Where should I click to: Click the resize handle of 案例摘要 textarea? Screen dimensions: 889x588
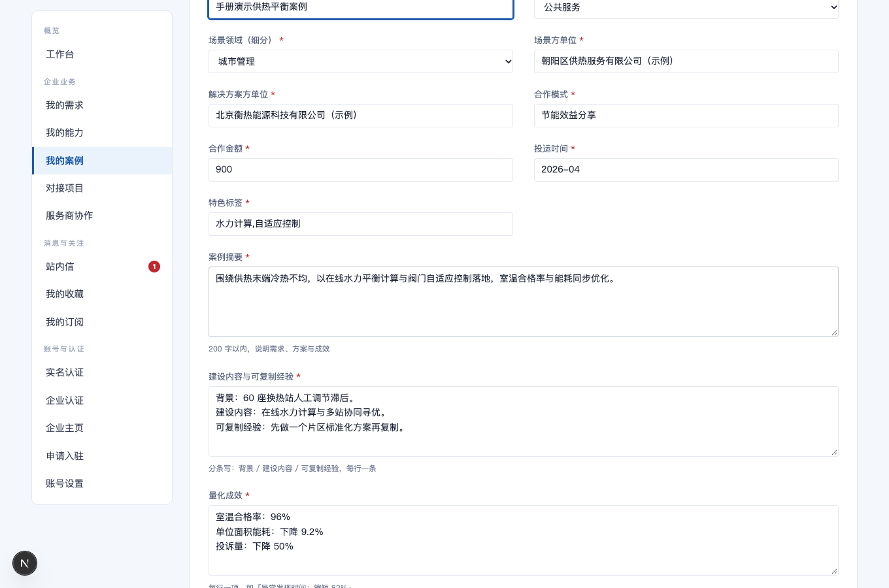tap(834, 333)
